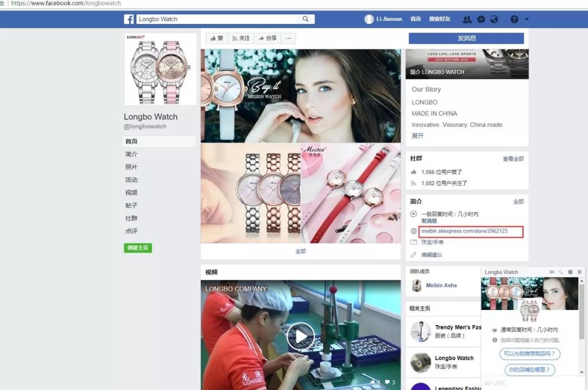588x390 pixels.
Task: Open Longbo Watch related page link
Action: click(x=454, y=358)
